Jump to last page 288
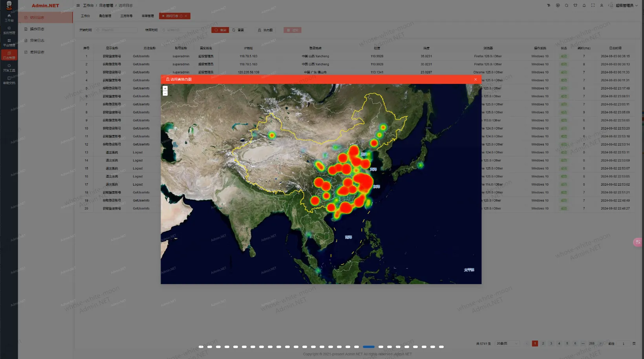This screenshot has width=644, height=359. 591,343
